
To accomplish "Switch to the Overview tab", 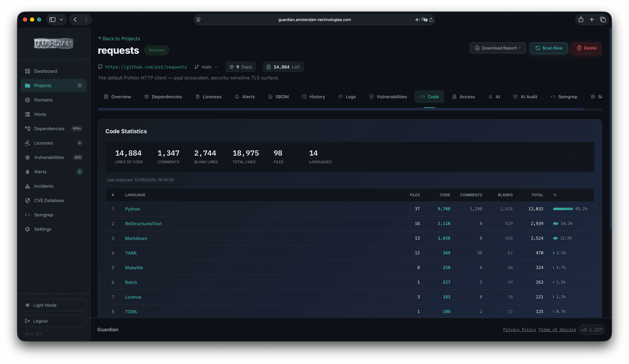I will tap(117, 97).
